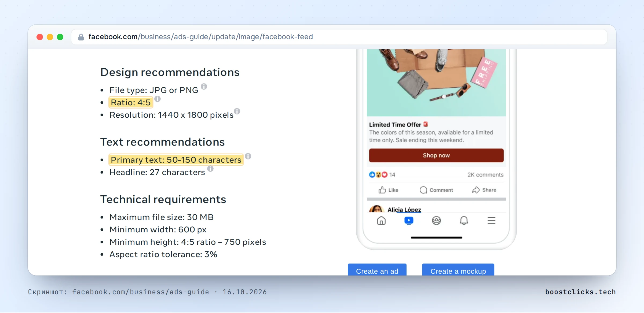Viewport: 644px width, 313px height.
Task: Click the info icon beside File type
Action: pos(204,87)
